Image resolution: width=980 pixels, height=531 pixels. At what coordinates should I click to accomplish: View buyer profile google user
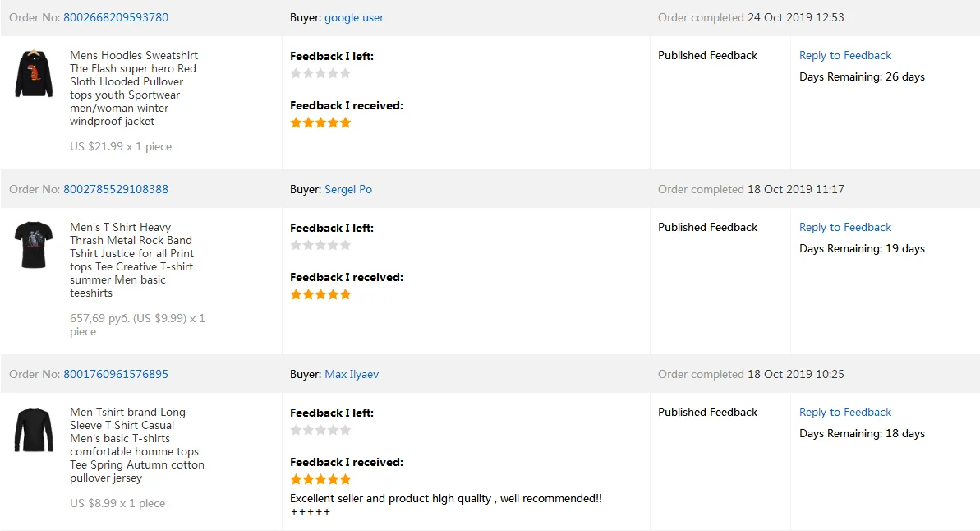[x=354, y=17]
